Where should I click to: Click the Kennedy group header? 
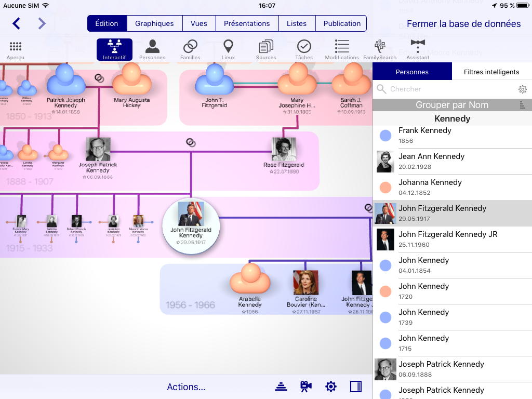[x=453, y=119]
